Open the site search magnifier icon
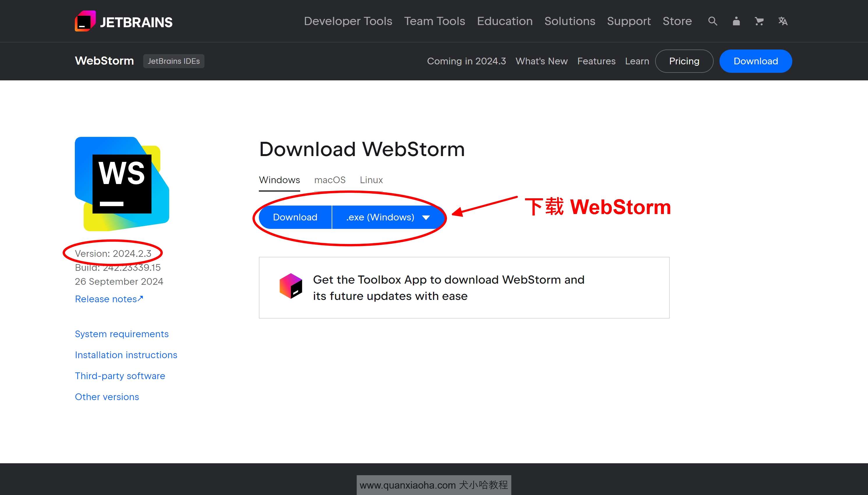Viewport: 868px width, 495px height. click(713, 21)
